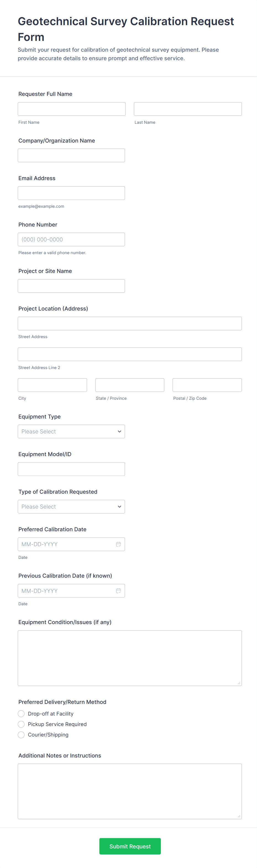Open the Previous Calibration Date calendar icon
The height and width of the screenshot is (868, 257).
coord(118,590)
